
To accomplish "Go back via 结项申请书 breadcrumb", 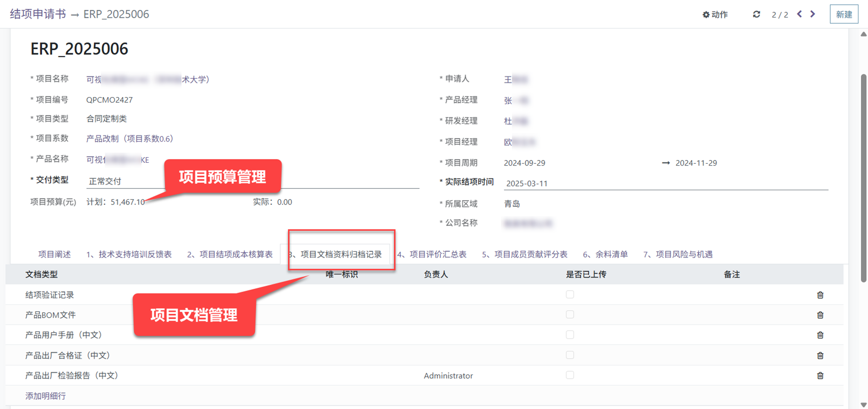I will [x=38, y=14].
